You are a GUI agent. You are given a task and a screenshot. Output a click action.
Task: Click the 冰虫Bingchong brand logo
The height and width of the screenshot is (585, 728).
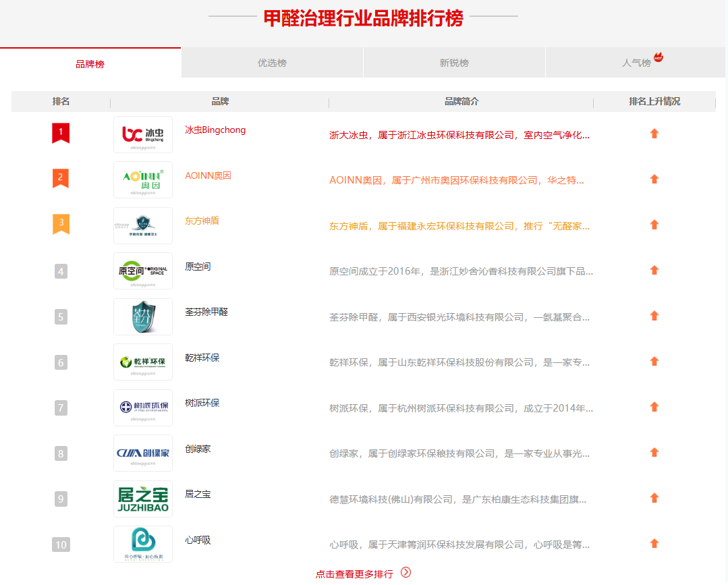click(x=142, y=134)
